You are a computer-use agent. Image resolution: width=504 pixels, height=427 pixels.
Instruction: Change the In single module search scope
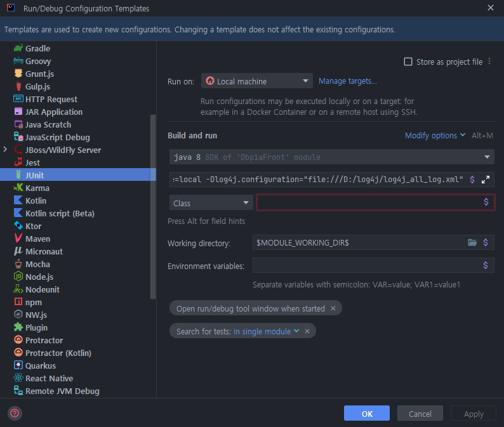[x=266, y=331]
